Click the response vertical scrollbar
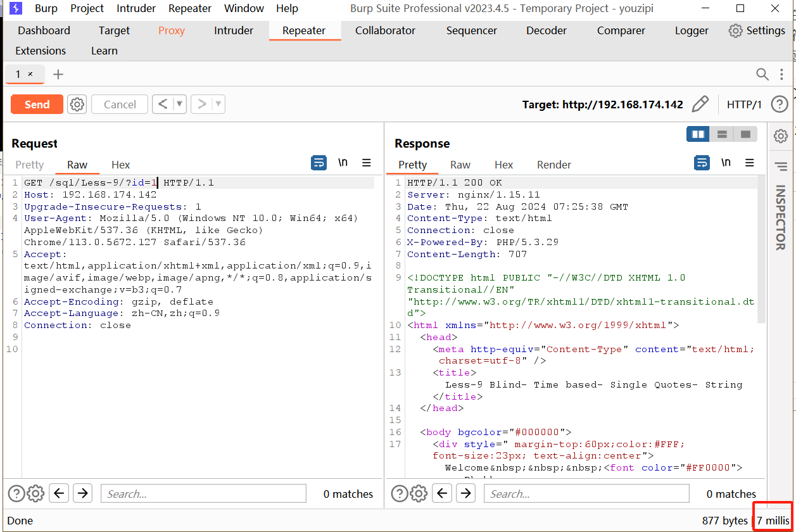This screenshot has height=532, width=796. [762, 250]
